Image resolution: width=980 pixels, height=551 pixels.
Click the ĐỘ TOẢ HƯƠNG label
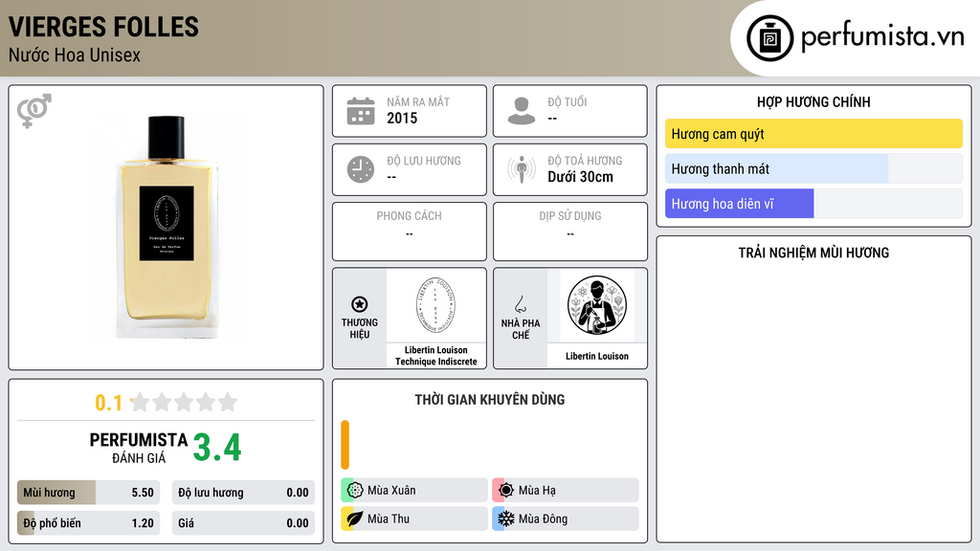click(x=585, y=161)
